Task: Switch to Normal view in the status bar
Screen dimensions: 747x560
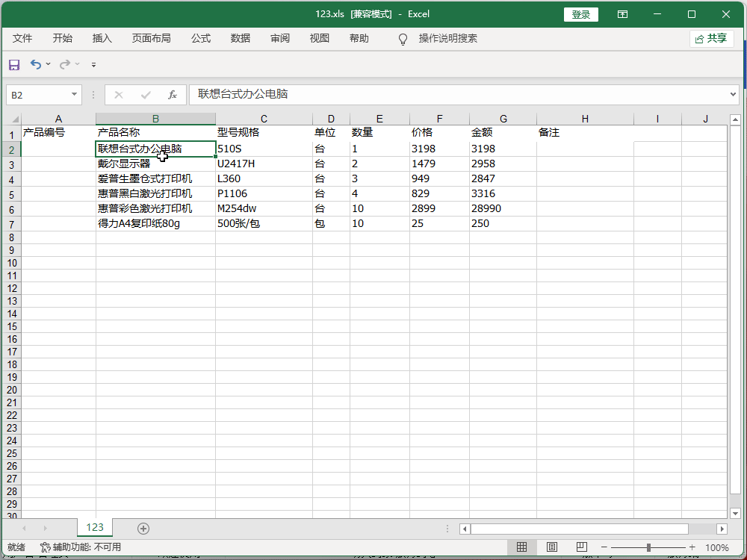Action: tap(522, 547)
